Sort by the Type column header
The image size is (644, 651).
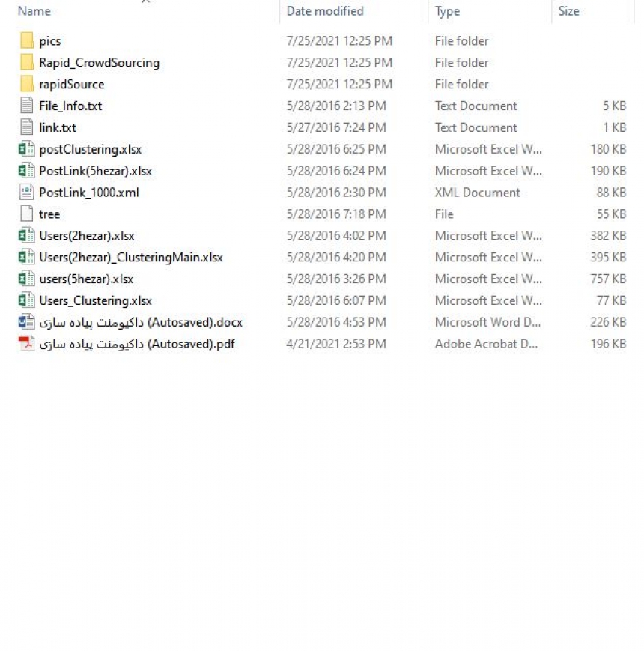coord(447,11)
